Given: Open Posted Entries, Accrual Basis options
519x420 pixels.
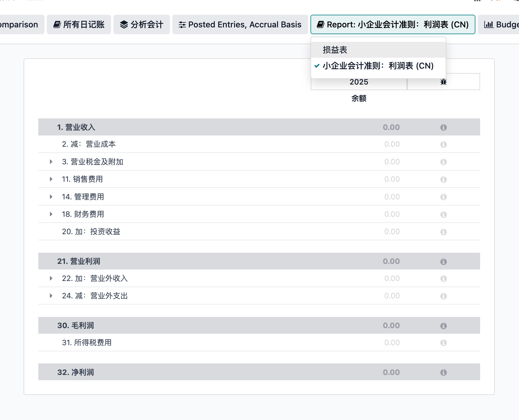Looking at the screenshot, I should [240, 24].
